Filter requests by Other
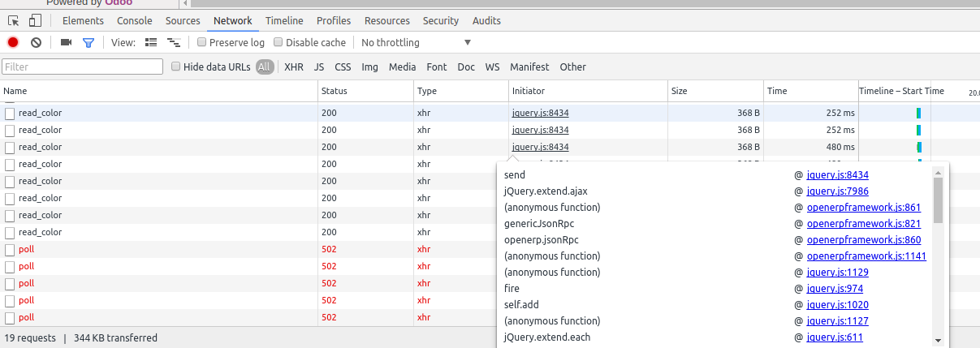The height and width of the screenshot is (348, 980). (x=572, y=67)
